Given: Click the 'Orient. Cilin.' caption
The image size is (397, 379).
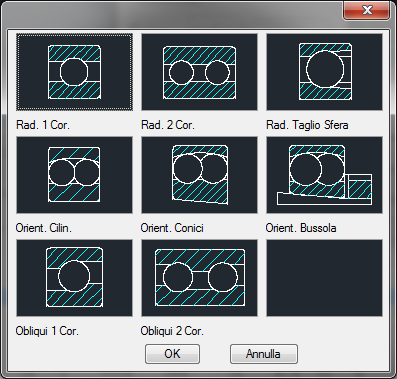Looking at the screenshot, I should [x=44, y=228].
